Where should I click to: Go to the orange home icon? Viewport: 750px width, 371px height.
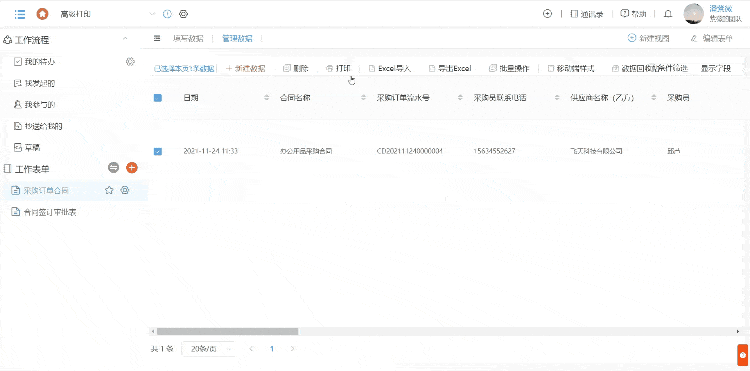tap(43, 14)
